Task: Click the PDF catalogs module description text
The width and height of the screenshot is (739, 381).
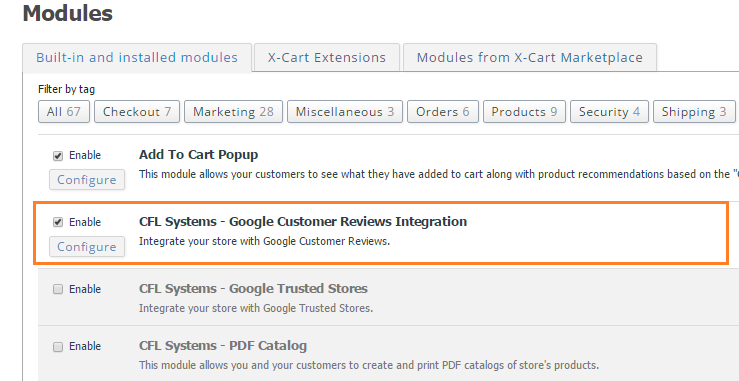Action: click(369, 365)
